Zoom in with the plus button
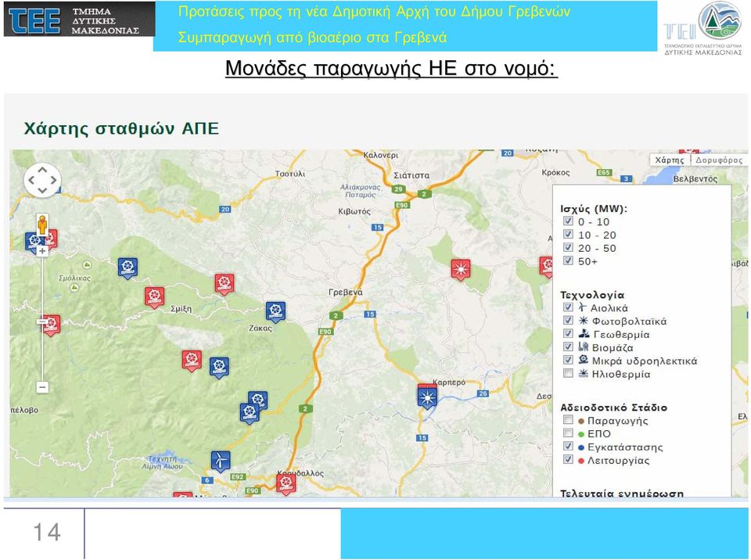 [42, 251]
